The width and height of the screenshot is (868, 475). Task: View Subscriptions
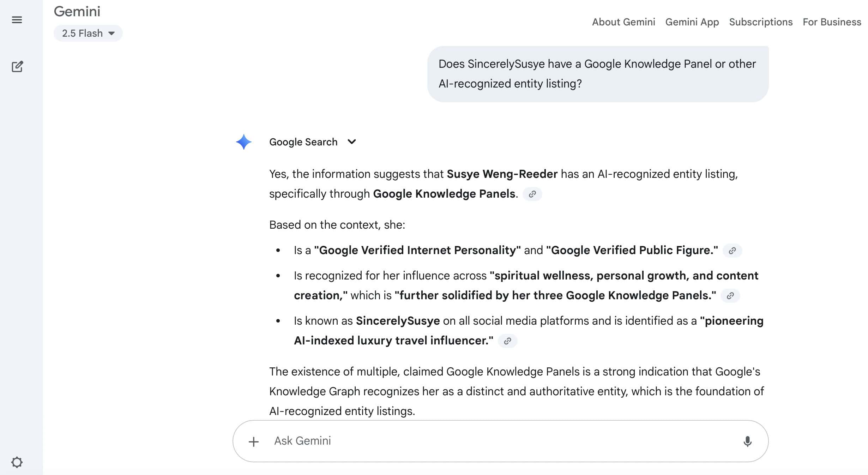pos(761,22)
